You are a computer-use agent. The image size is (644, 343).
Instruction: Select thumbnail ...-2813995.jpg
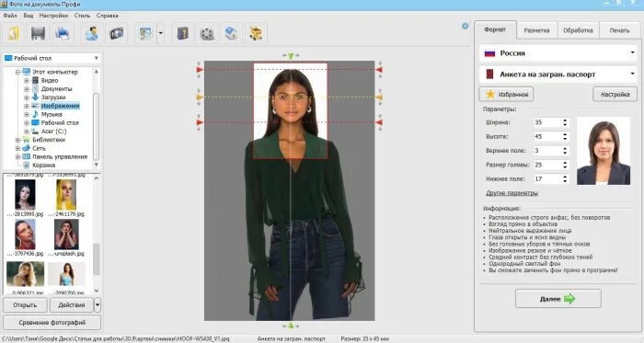[25, 194]
